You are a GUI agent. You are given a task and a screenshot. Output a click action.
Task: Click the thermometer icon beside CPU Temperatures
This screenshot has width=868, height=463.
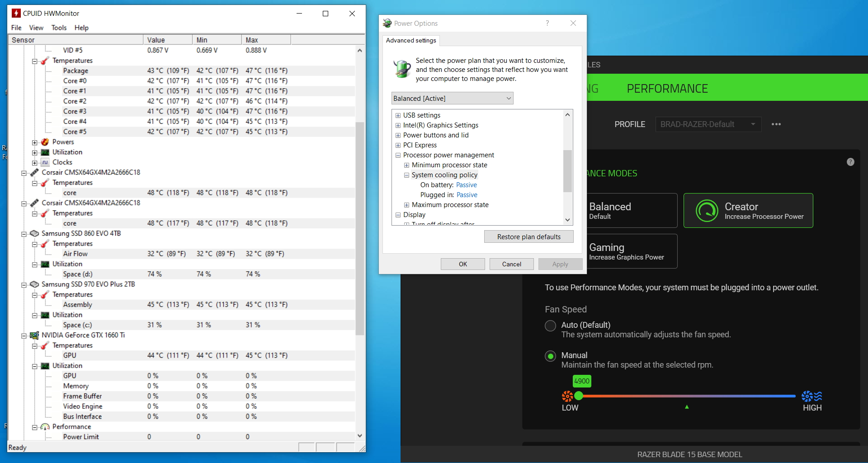point(45,61)
